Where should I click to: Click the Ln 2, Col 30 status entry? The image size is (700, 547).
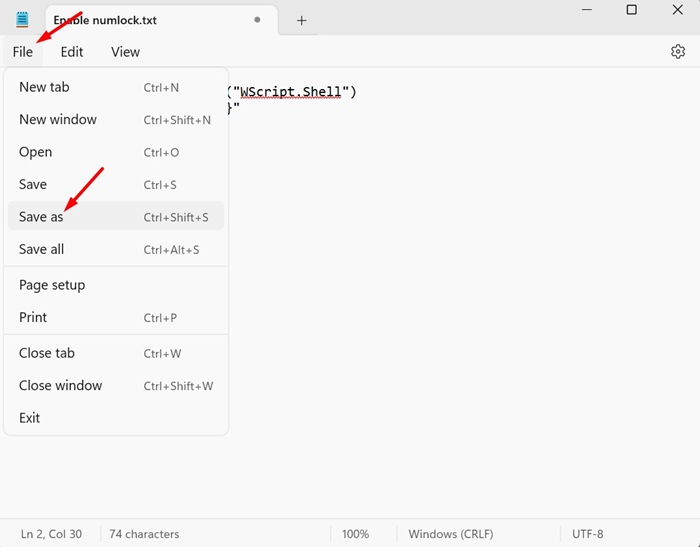point(51,534)
